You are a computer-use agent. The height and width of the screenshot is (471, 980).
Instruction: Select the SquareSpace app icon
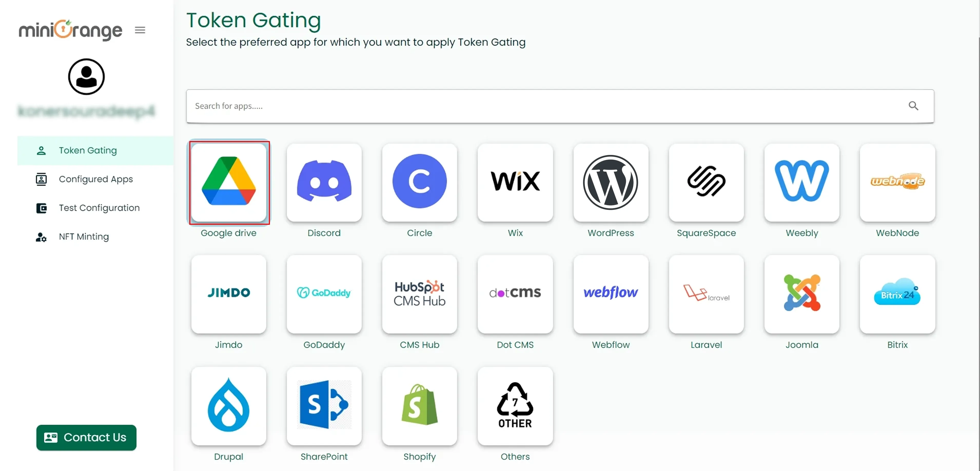coord(706,182)
